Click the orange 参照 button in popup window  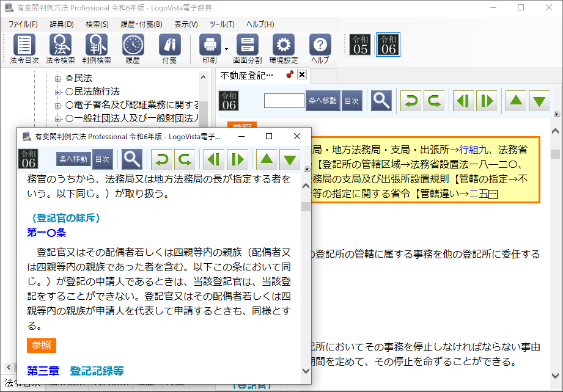(x=42, y=345)
